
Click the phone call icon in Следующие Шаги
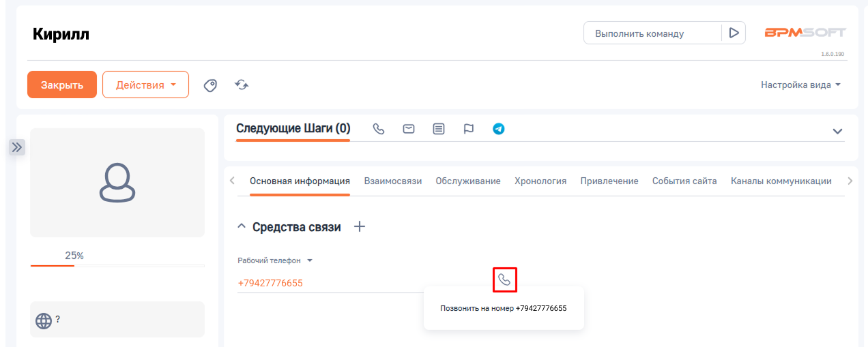coord(379,129)
